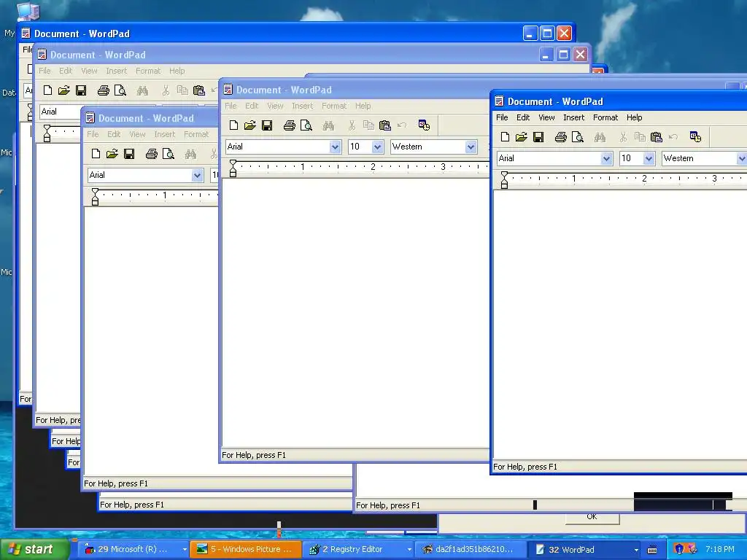The width and height of the screenshot is (747, 560).
Task: Open View menu in frontmost WordPad window
Action: click(546, 117)
